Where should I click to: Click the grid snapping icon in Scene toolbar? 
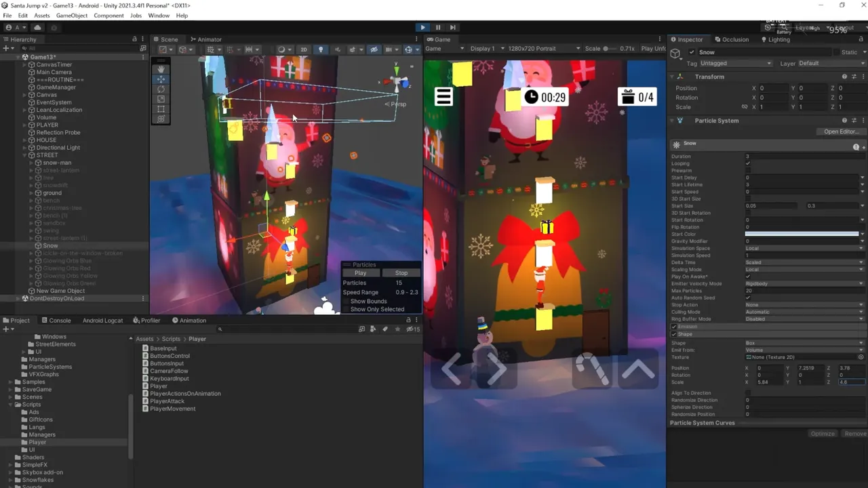(x=211, y=49)
